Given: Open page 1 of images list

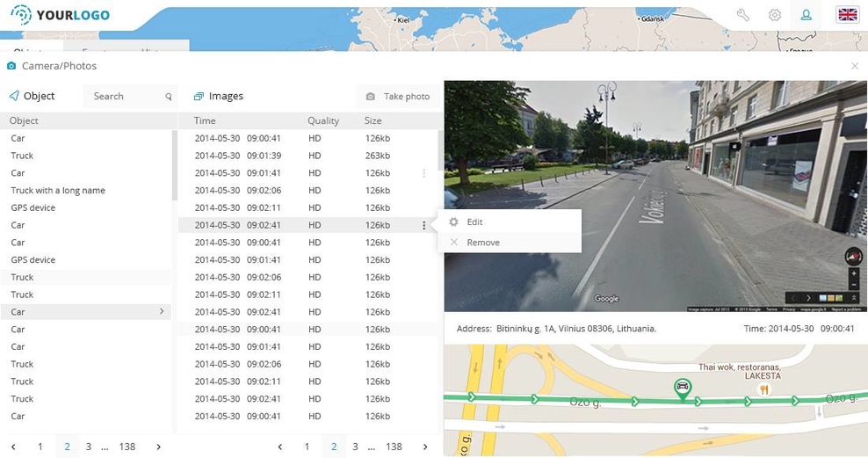Looking at the screenshot, I should point(307,447).
